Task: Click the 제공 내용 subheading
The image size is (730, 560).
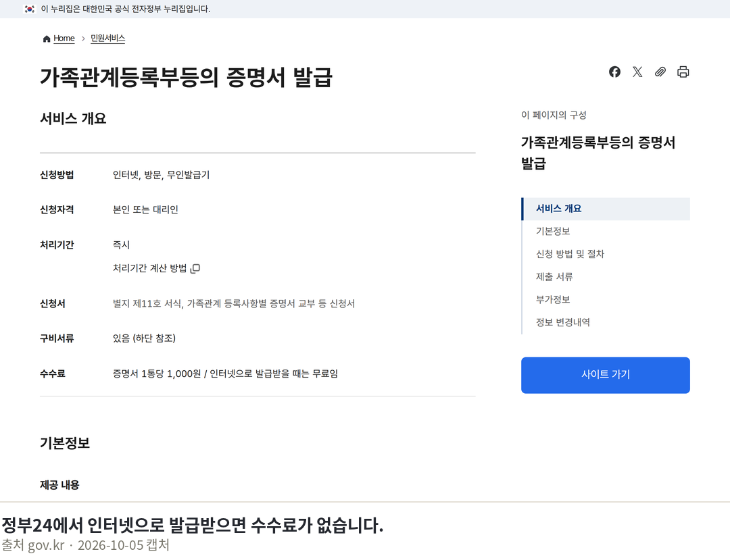Action: point(59,484)
